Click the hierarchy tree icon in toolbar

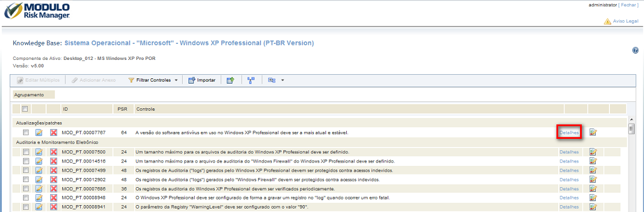[x=251, y=80]
